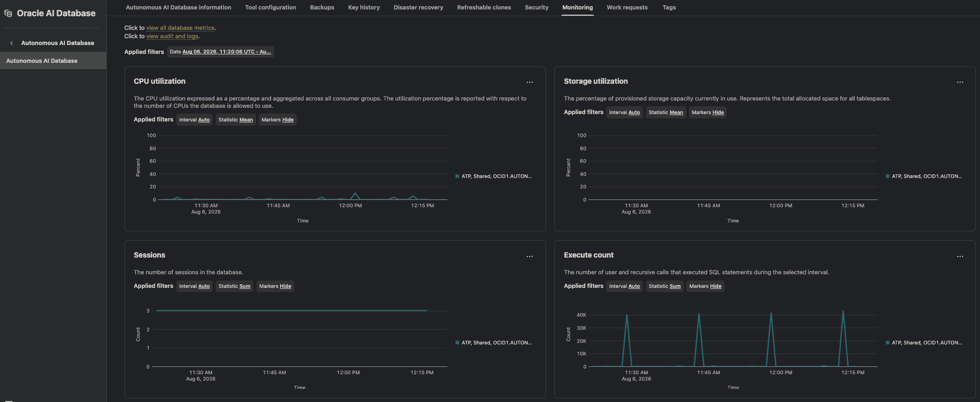The height and width of the screenshot is (402, 980).
Task: Click Oracle AI Database sidebar title
Action: click(56, 13)
